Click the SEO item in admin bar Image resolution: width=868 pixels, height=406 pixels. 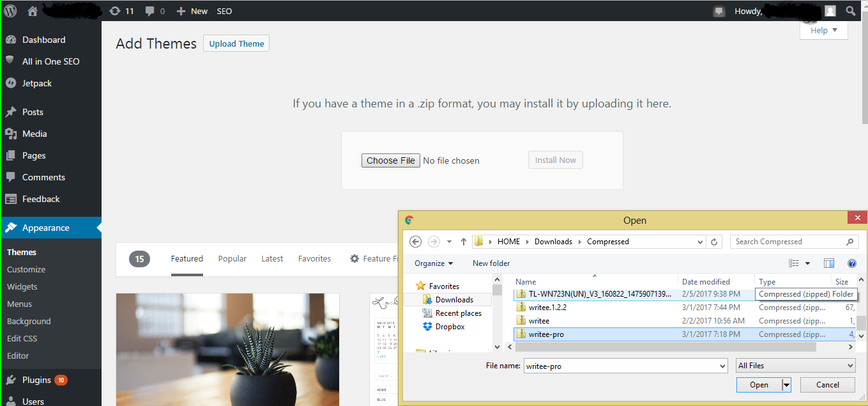point(224,11)
